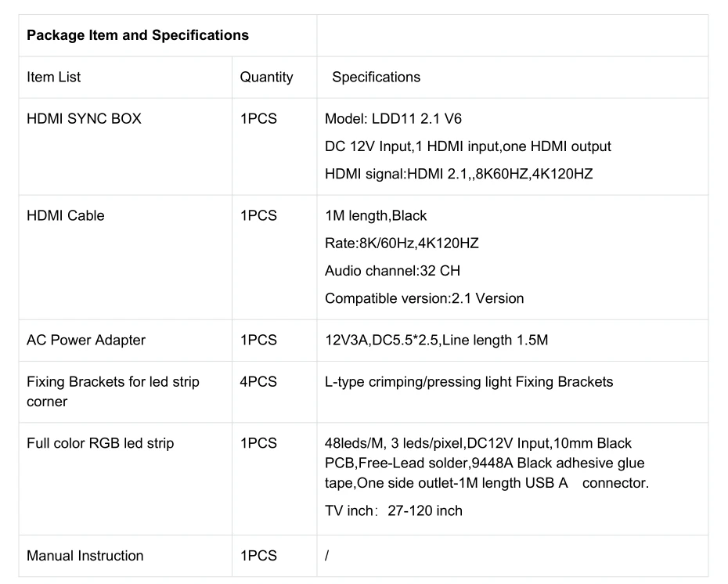Select the 'Item List' column header
Viewport: 728px width, 584px height.
coord(53,77)
